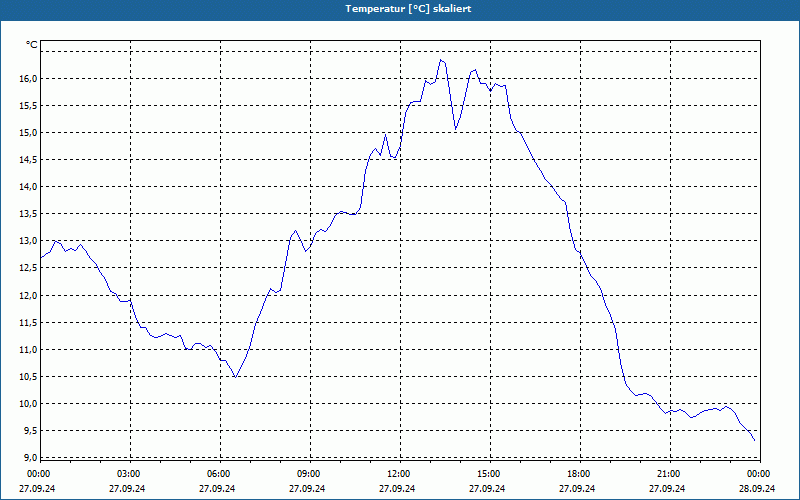
Task: Click the chart title 'Temperatur [°C] skaliert'
Action: pyautogui.click(x=408, y=9)
